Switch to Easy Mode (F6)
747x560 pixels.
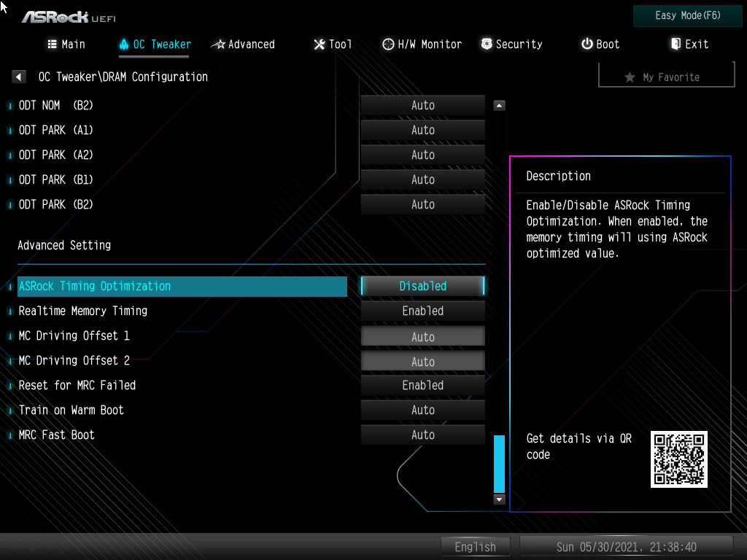pos(687,16)
